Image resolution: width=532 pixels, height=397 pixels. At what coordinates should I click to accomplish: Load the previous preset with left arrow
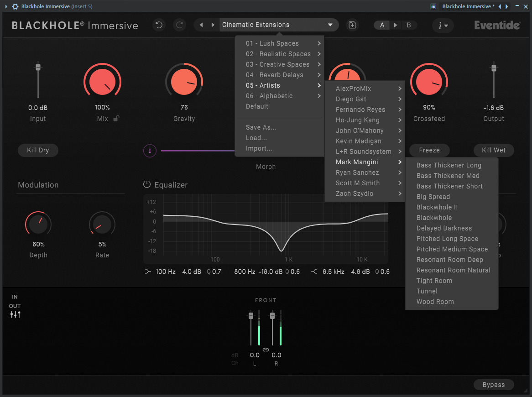(x=201, y=25)
